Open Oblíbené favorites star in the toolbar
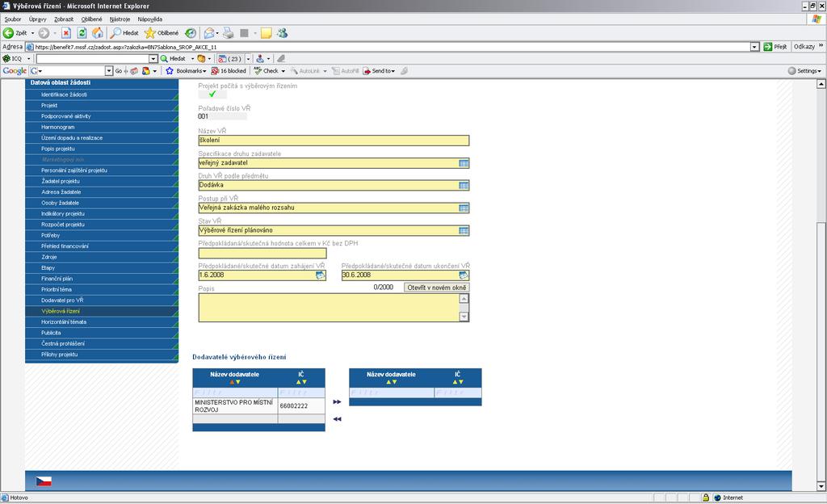 pyautogui.click(x=162, y=33)
